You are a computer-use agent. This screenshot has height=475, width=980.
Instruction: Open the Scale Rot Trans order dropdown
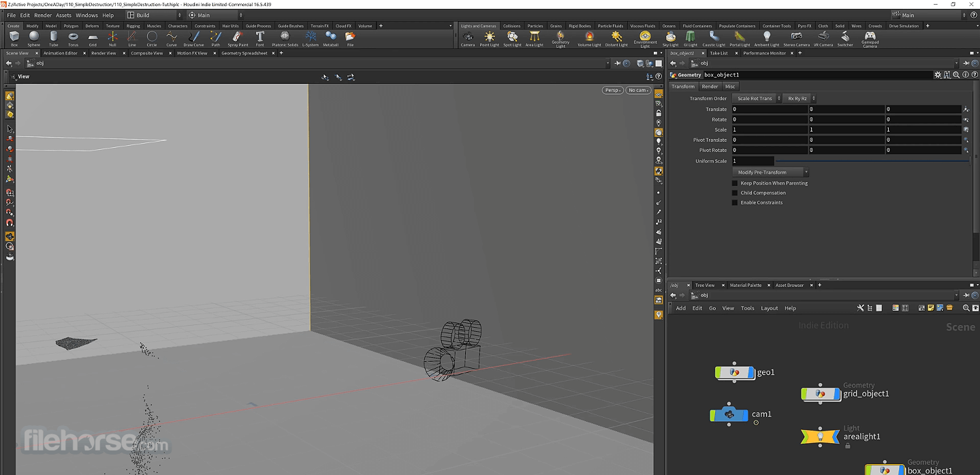[x=755, y=98]
